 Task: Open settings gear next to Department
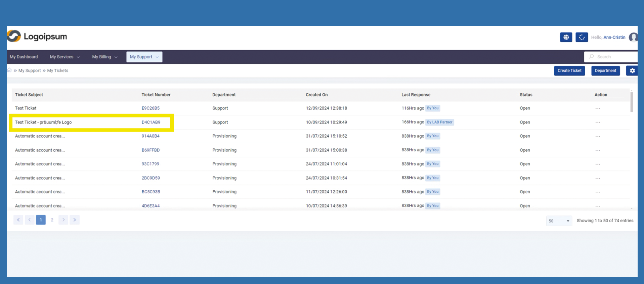tap(632, 71)
